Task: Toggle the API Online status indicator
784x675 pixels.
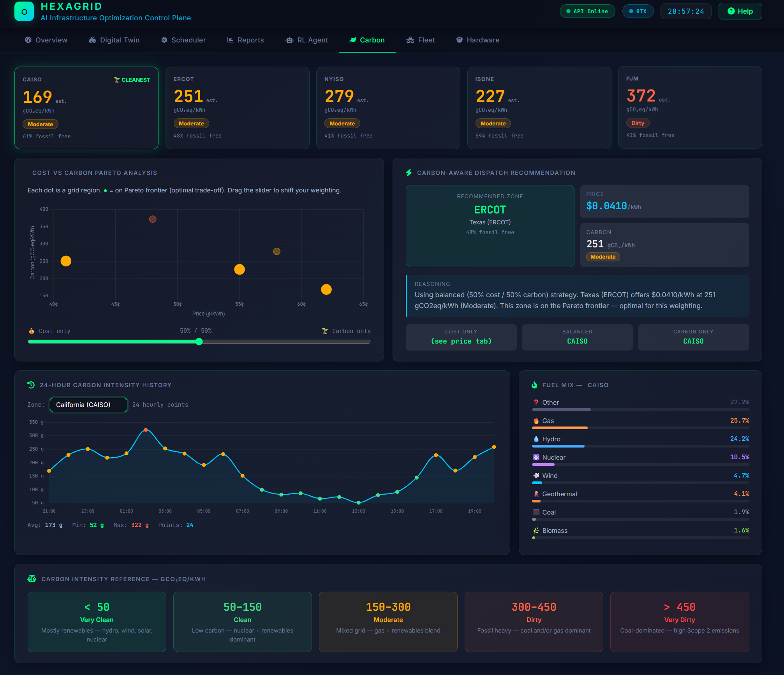Action: [587, 11]
